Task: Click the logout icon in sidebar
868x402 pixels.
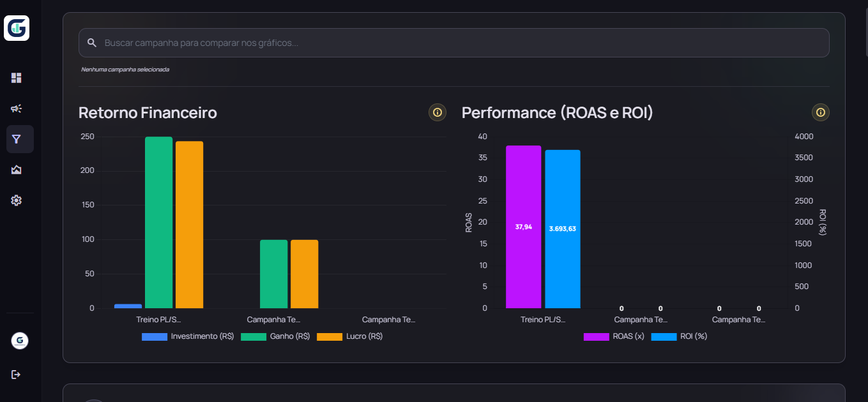Action: (x=17, y=375)
